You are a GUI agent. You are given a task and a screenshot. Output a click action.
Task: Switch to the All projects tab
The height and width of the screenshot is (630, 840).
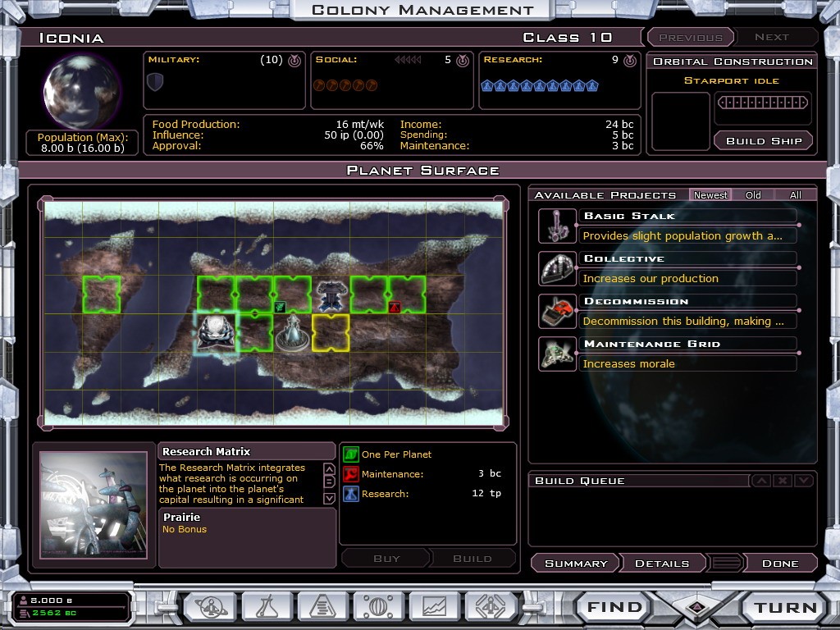(795, 195)
